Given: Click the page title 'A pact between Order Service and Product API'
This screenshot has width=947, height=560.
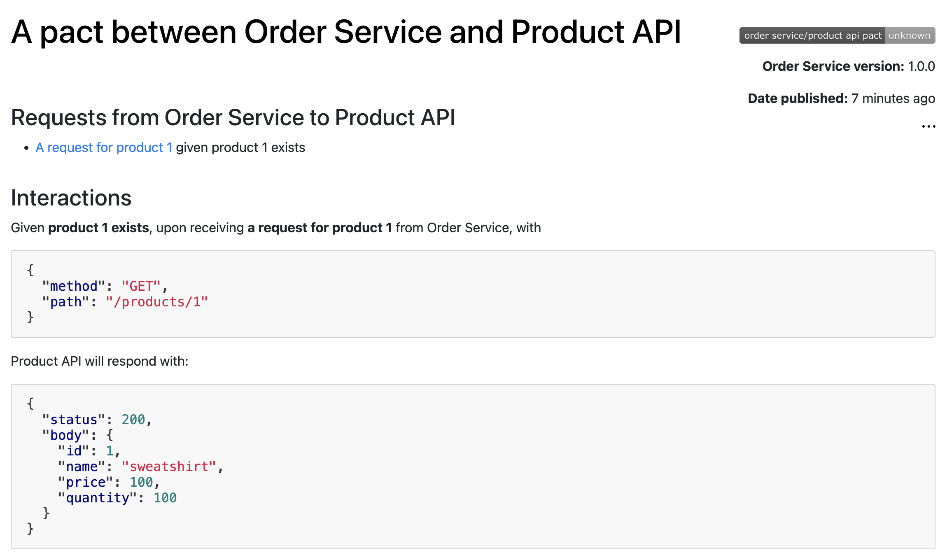Looking at the screenshot, I should click(346, 32).
